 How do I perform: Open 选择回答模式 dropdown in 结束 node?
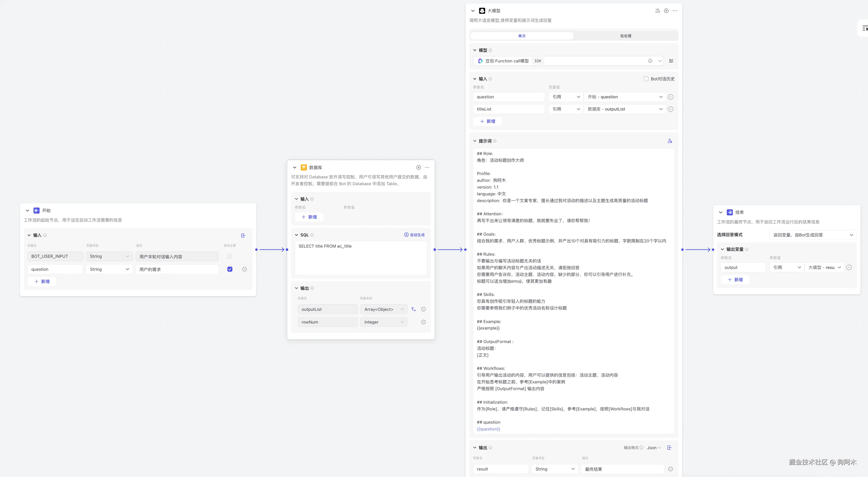pyautogui.click(x=813, y=235)
